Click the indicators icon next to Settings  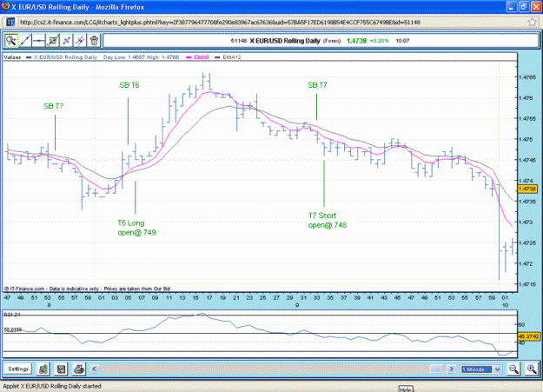[43, 369]
